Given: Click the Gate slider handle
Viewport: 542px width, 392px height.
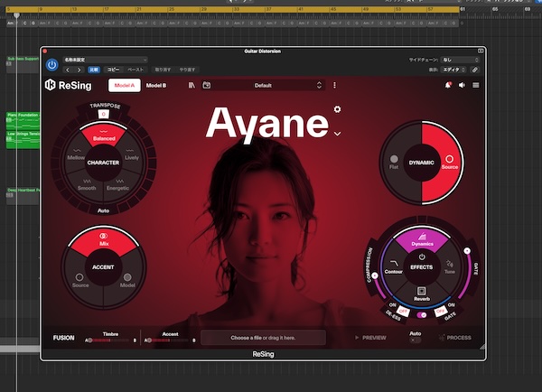Looking at the screenshot, I should 467,250.
